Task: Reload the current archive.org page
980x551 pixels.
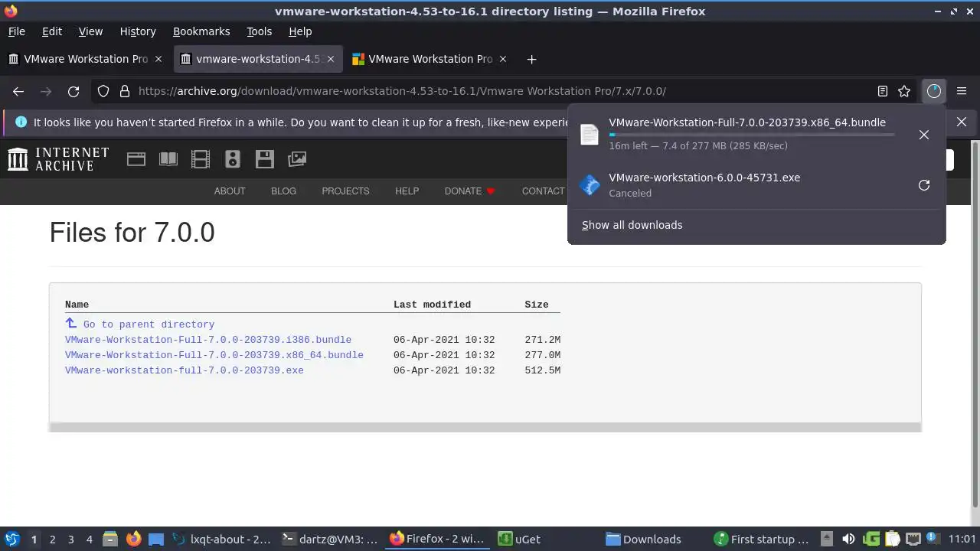Action: pyautogui.click(x=73, y=91)
